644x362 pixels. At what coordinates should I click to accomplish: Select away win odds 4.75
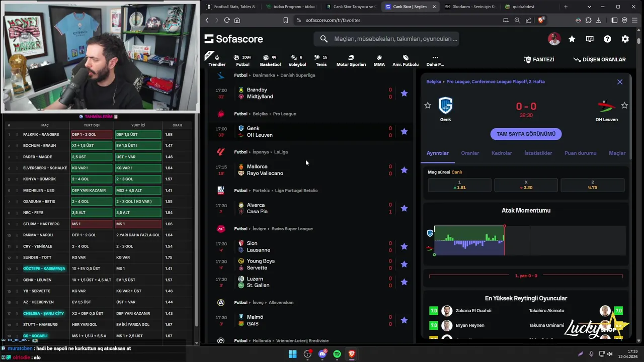coord(593,185)
